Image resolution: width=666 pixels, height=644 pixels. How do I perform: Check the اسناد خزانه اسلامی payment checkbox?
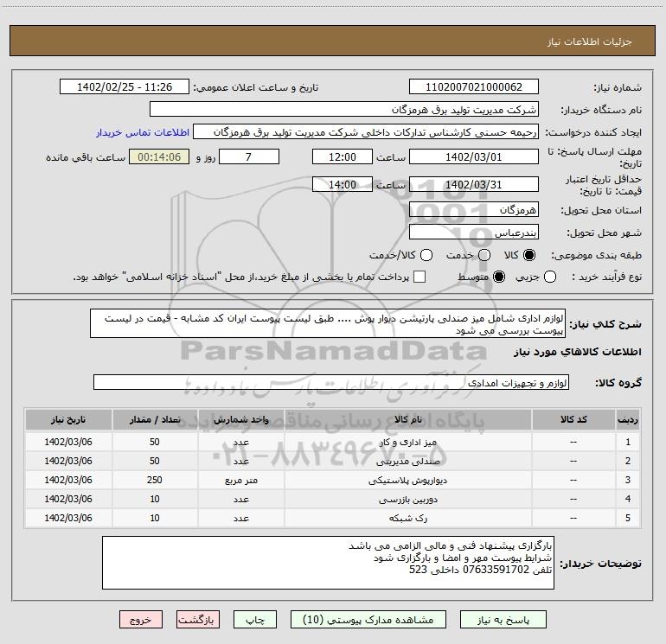tap(419, 277)
